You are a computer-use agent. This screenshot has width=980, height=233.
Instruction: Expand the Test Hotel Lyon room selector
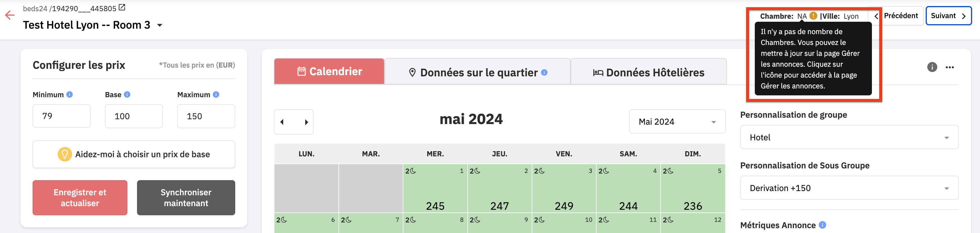pos(160,25)
